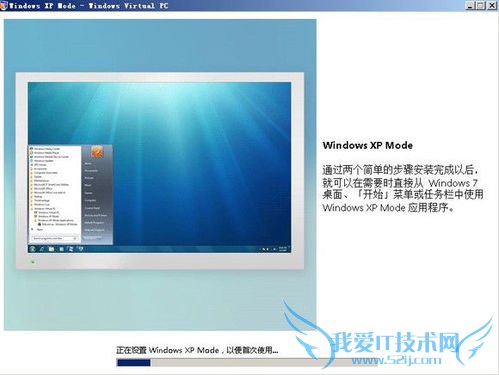Viewport: 499px width, 375px height.
Task: Click the description paragraph starting with "通过两个简单的步骤"
Action: pos(403,189)
